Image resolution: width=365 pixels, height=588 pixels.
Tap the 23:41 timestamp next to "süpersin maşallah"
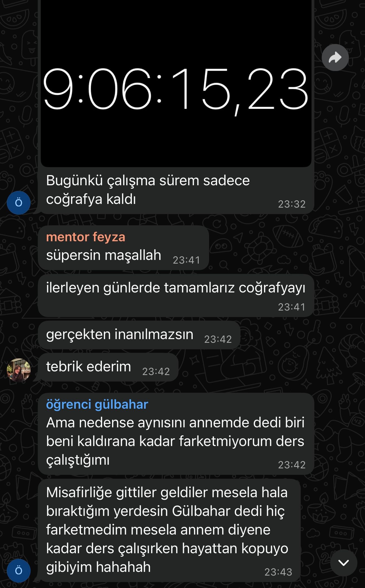point(186,260)
